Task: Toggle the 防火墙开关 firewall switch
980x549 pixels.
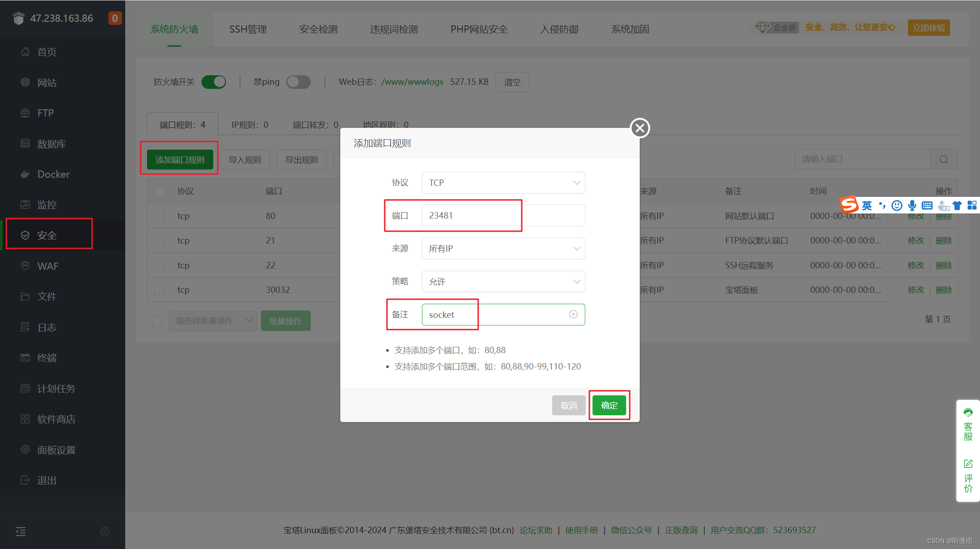Action: 214,82
